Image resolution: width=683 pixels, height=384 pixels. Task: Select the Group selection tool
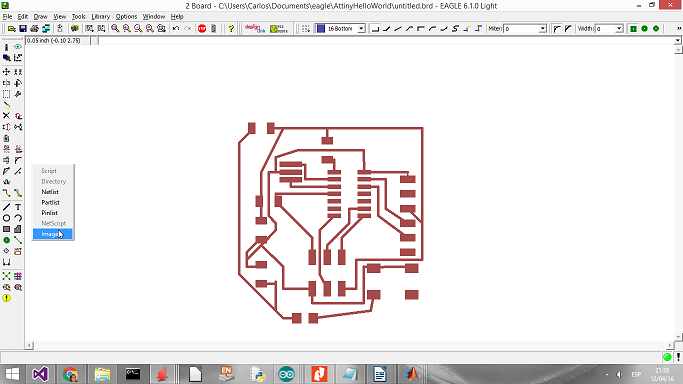[7, 94]
